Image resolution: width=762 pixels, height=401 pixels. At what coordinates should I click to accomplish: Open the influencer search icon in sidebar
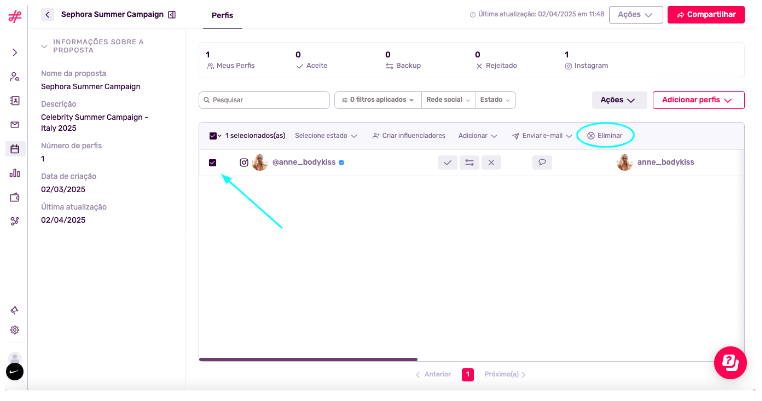[15, 76]
